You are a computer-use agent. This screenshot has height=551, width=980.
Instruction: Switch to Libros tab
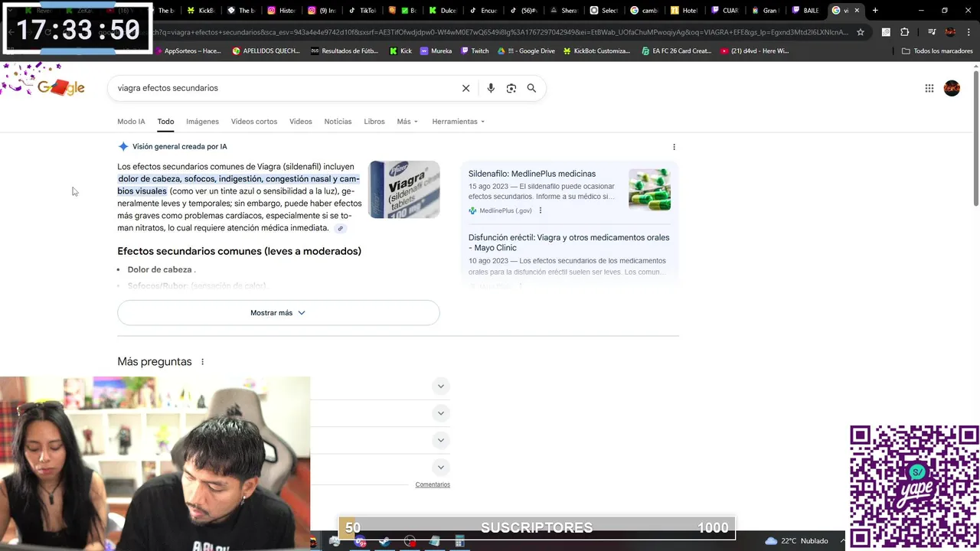pos(374,122)
